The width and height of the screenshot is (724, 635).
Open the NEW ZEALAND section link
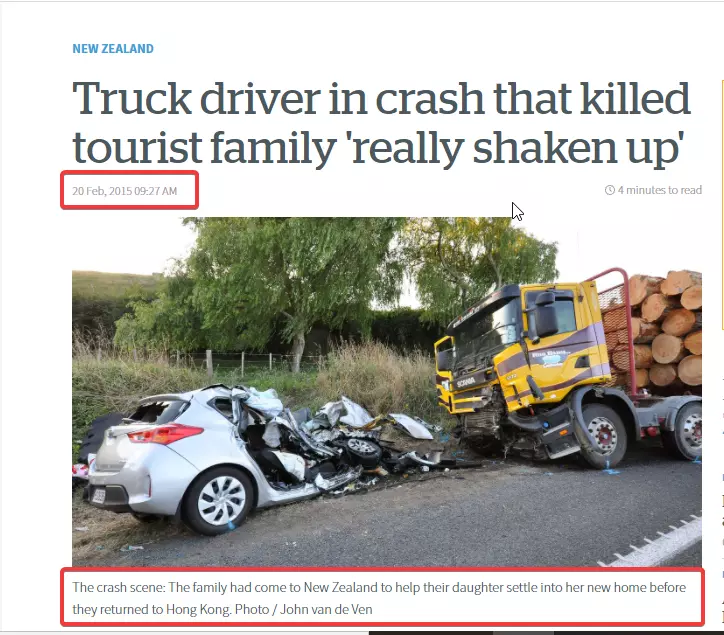tap(113, 48)
